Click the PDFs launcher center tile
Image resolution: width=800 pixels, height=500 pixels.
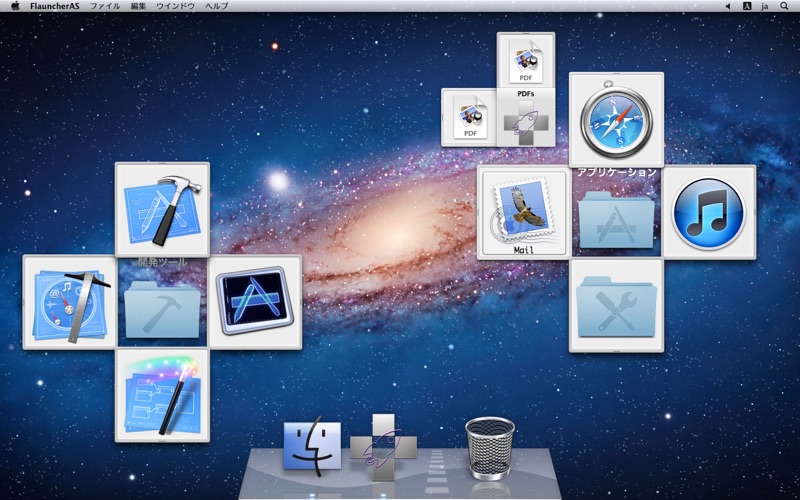coord(526,120)
